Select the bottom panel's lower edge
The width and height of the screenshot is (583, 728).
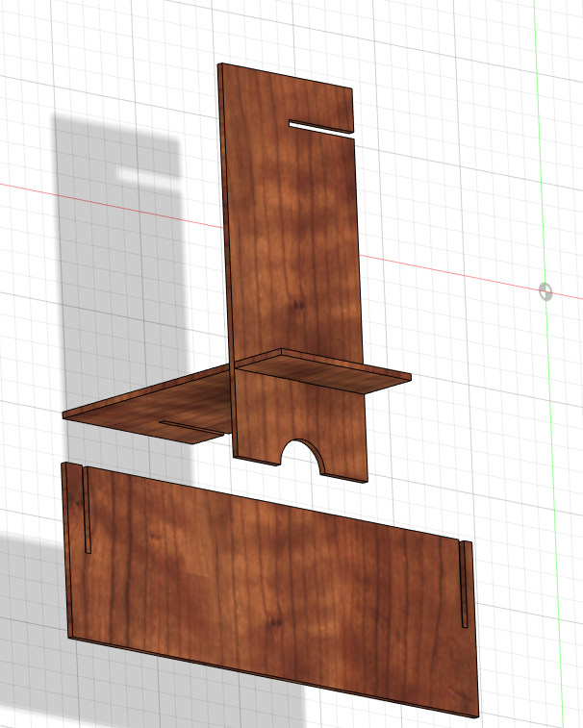[x=269, y=678]
